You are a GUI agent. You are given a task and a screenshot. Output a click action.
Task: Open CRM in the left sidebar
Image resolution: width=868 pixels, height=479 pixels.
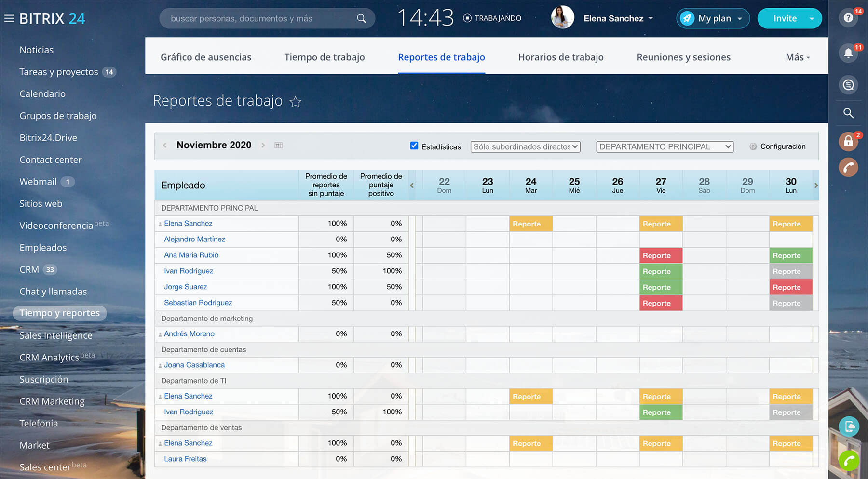[29, 270]
